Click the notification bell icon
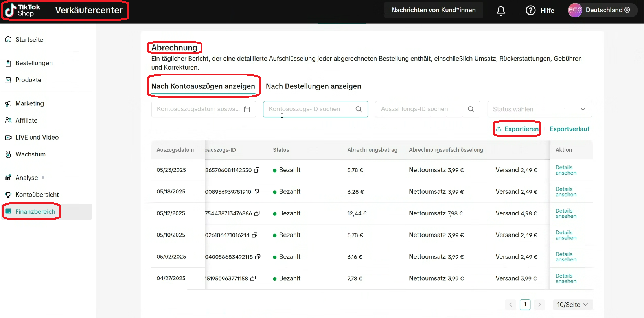Screen dimensions: 644x318 (x=500, y=11)
